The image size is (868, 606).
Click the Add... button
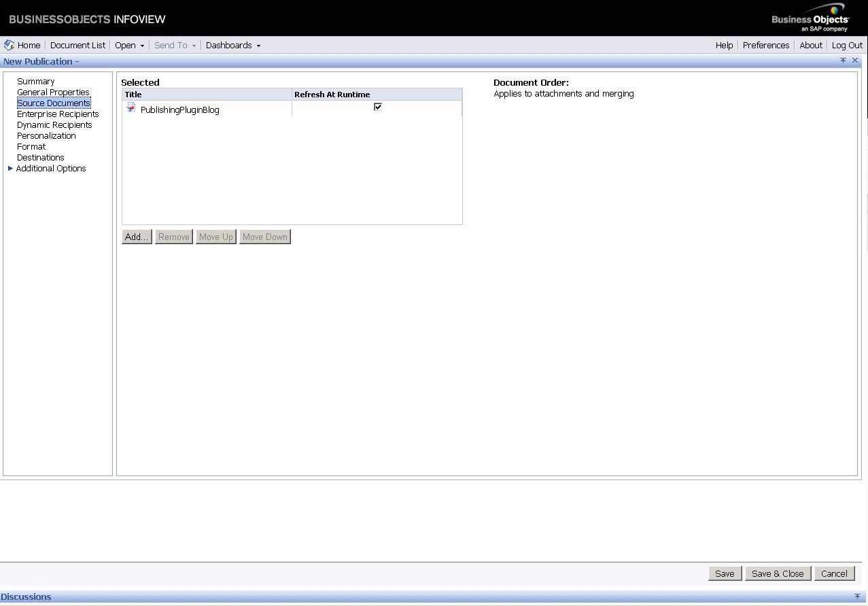click(x=137, y=237)
